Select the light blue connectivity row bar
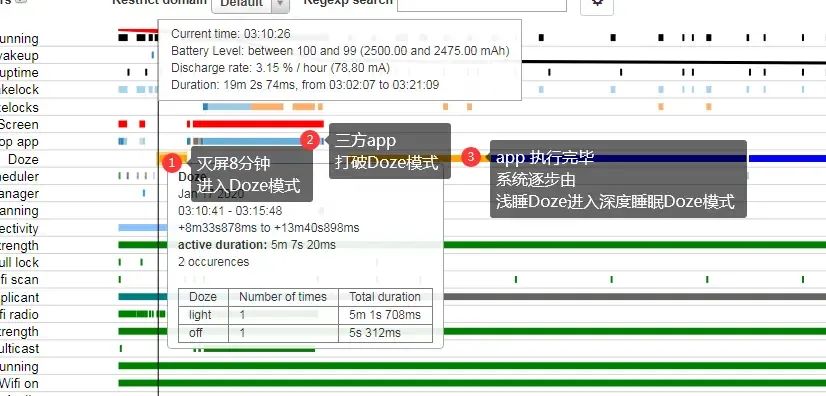This screenshot has height=396, width=826. tap(143, 227)
